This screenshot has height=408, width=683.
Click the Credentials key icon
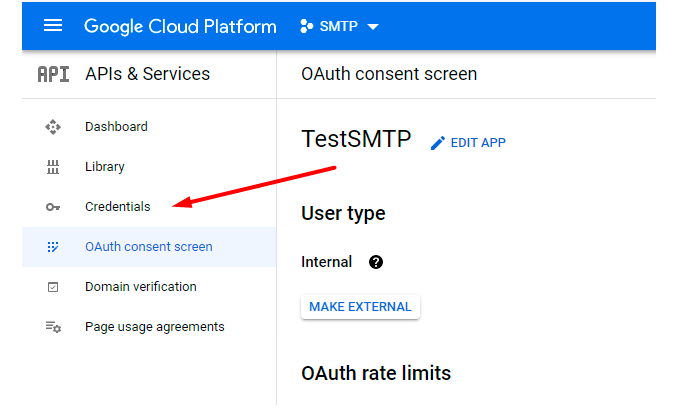point(53,207)
